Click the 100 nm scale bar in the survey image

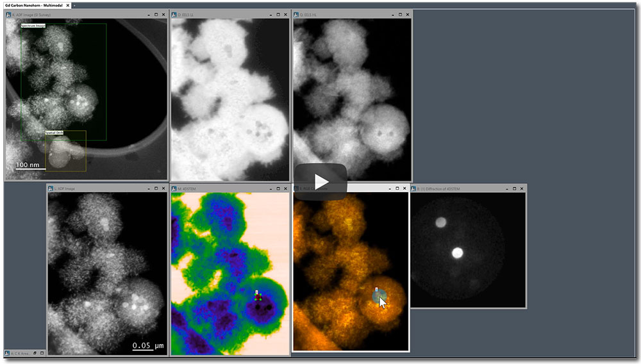[30, 165]
